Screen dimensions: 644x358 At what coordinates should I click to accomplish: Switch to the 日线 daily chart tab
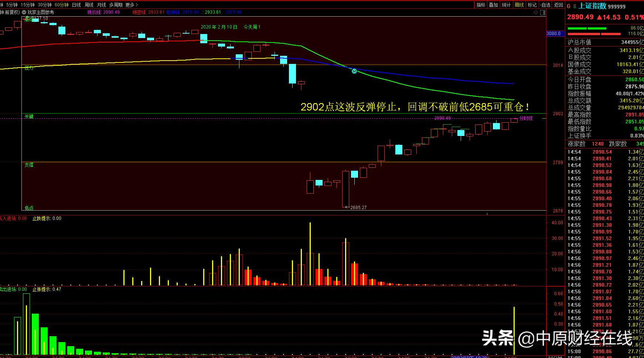click(76, 5)
